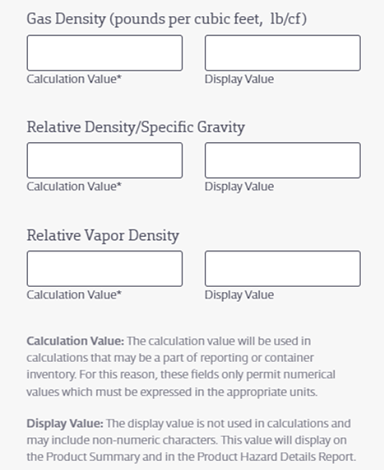
Task: Click the calculation value explanation paragraph
Action: tap(181, 366)
